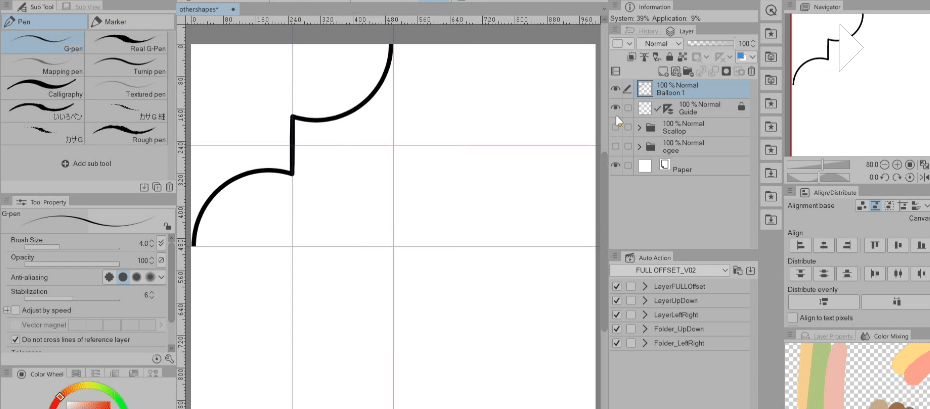Open the Normal blending mode dropdown
Viewport: 930px width, 409px height.
660,43
